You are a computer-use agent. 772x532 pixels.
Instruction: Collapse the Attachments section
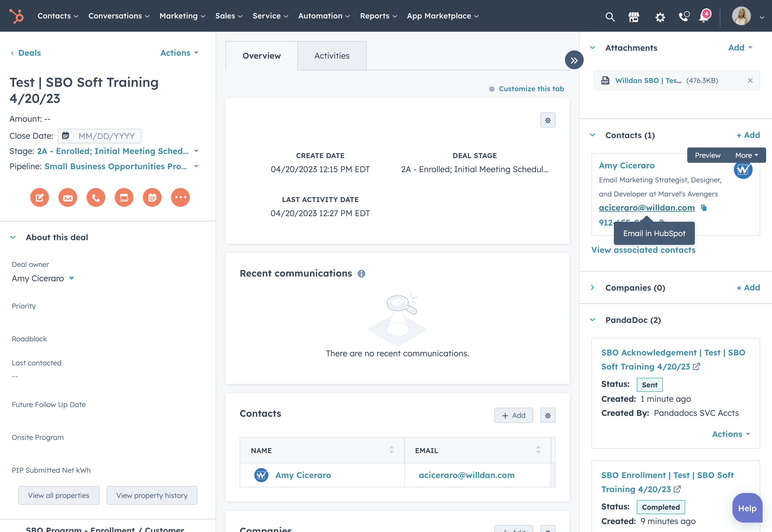coord(592,47)
